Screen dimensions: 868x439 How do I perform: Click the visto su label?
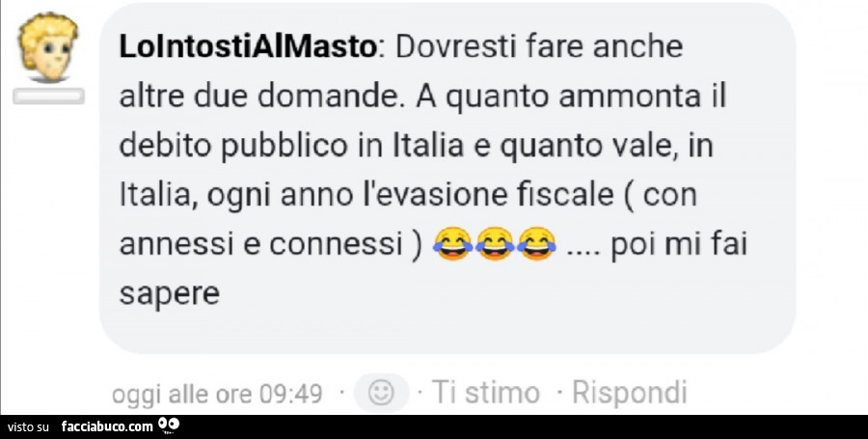pos(29,427)
